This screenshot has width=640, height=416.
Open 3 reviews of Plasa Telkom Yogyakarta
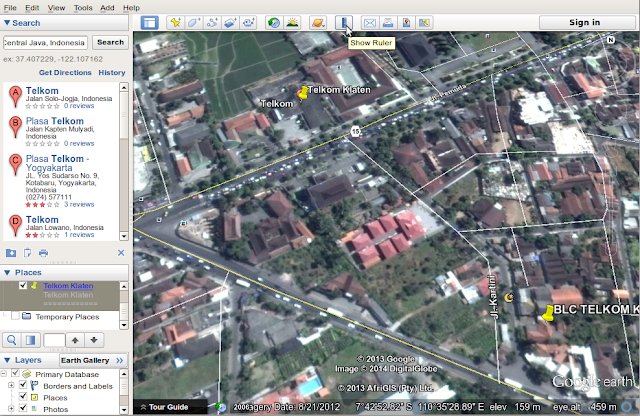pos(79,204)
